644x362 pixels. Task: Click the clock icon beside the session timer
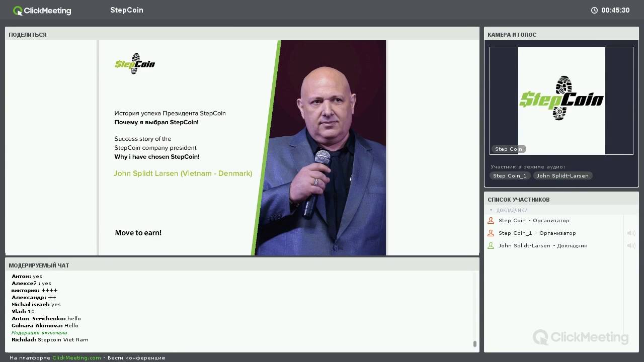coord(594,10)
